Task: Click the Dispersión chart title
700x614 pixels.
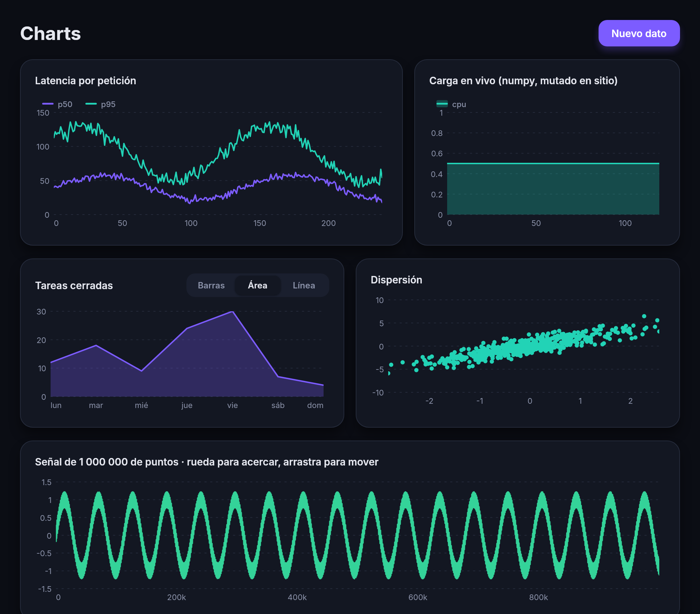Action: [396, 280]
